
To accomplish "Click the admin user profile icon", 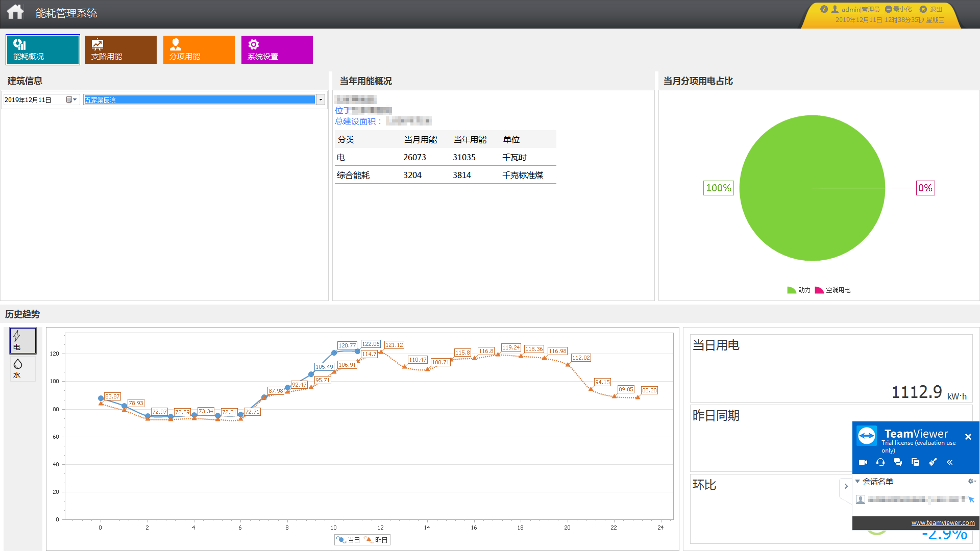I will coord(835,9).
